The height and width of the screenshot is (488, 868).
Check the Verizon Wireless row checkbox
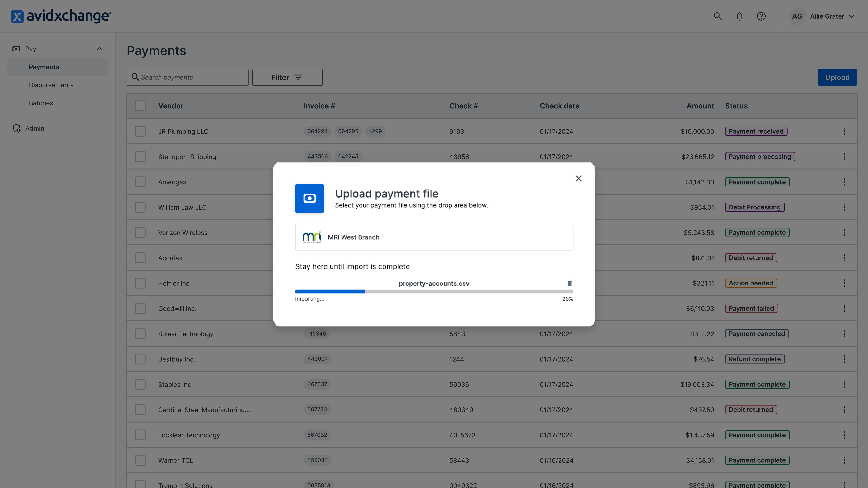coord(140,232)
